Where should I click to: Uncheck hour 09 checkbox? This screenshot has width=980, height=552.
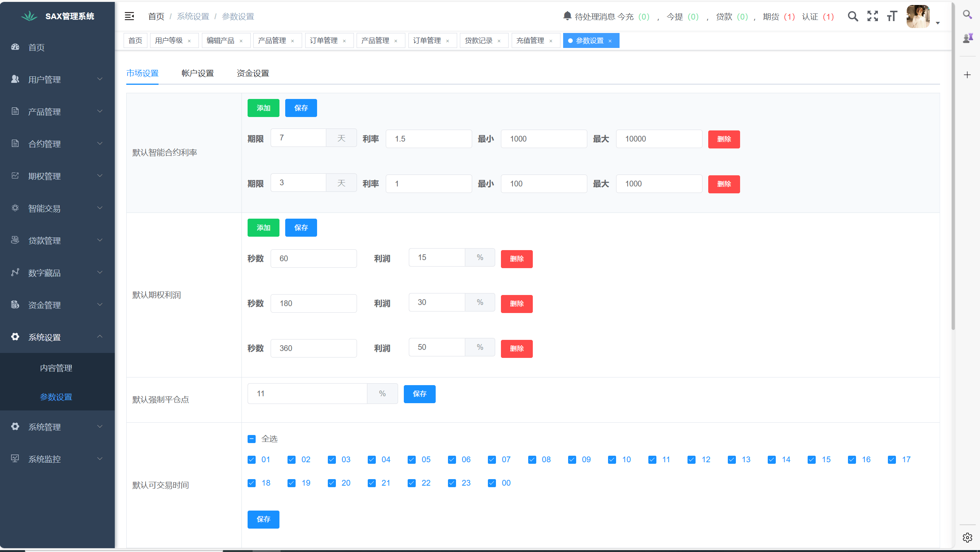point(572,460)
